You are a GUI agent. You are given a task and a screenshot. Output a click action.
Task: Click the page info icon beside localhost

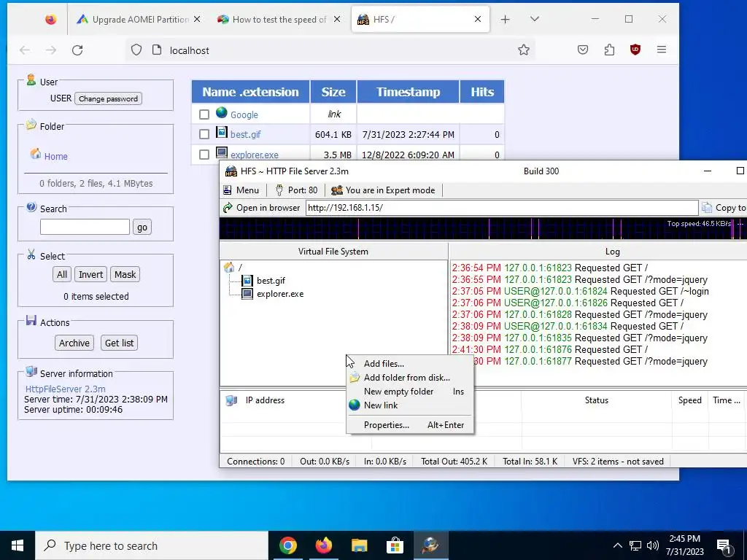click(x=157, y=50)
